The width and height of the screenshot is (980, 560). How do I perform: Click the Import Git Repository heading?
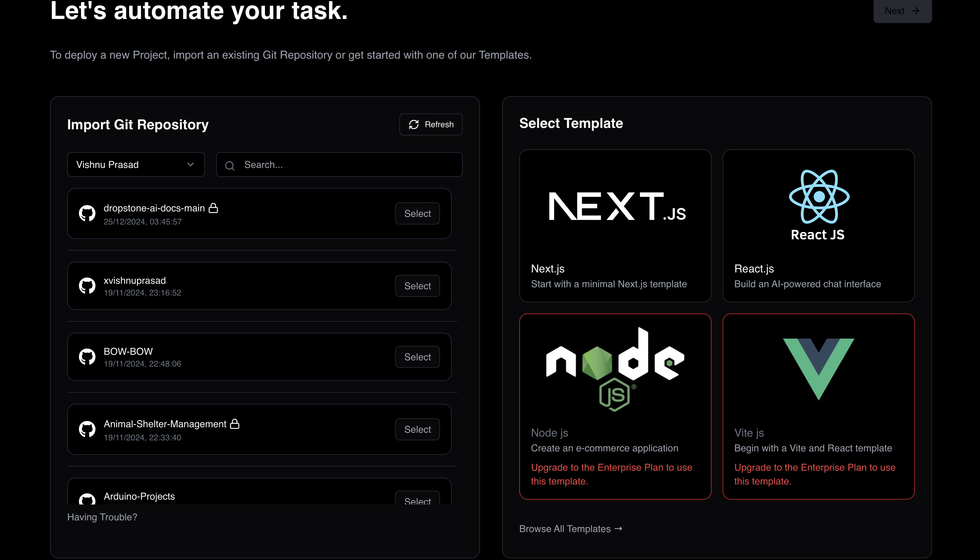tap(138, 124)
